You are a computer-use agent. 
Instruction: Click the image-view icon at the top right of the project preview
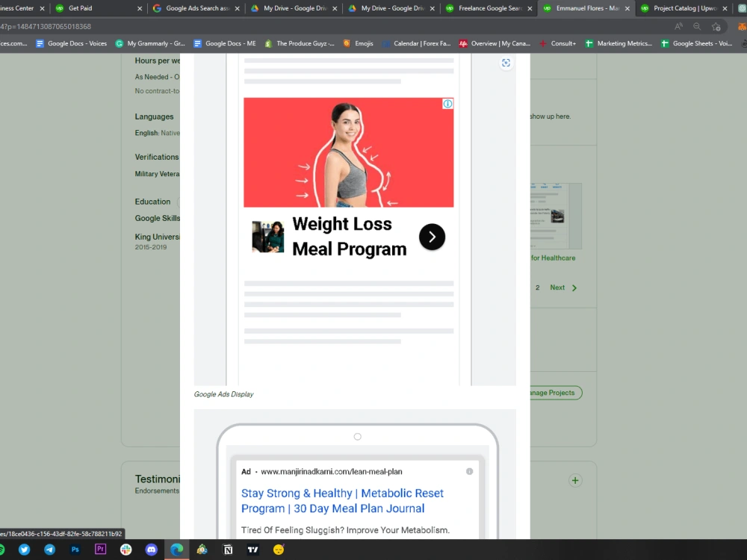506,63
